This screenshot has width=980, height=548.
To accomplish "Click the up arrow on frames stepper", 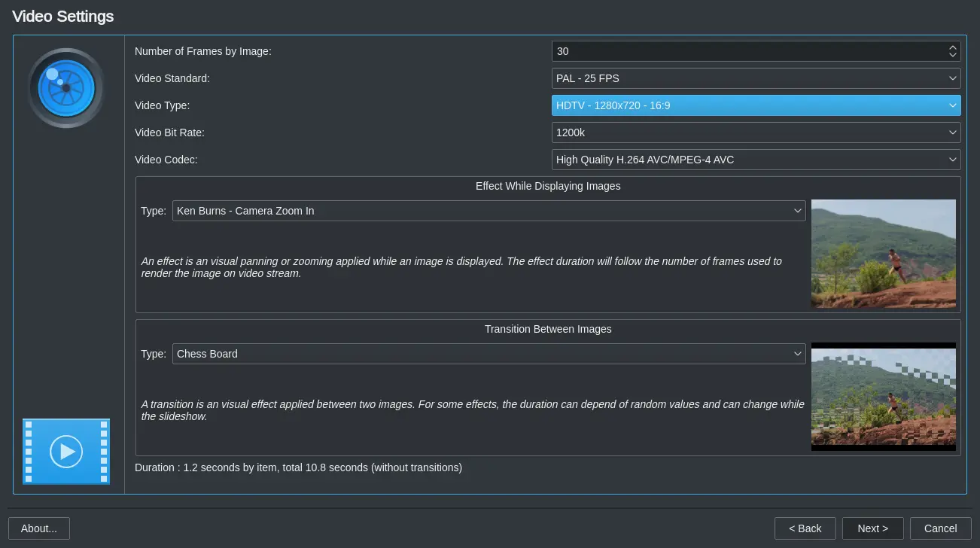I will click(x=953, y=47).
